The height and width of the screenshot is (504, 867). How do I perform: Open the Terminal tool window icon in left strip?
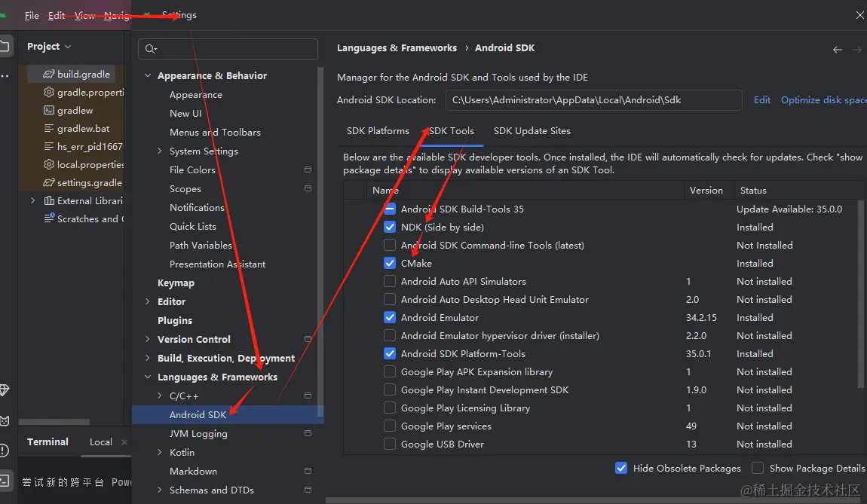click(x=5, y=480)
